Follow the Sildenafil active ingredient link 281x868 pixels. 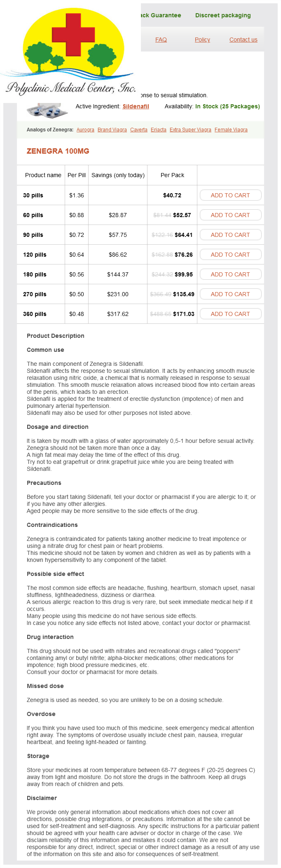point(136,106)
